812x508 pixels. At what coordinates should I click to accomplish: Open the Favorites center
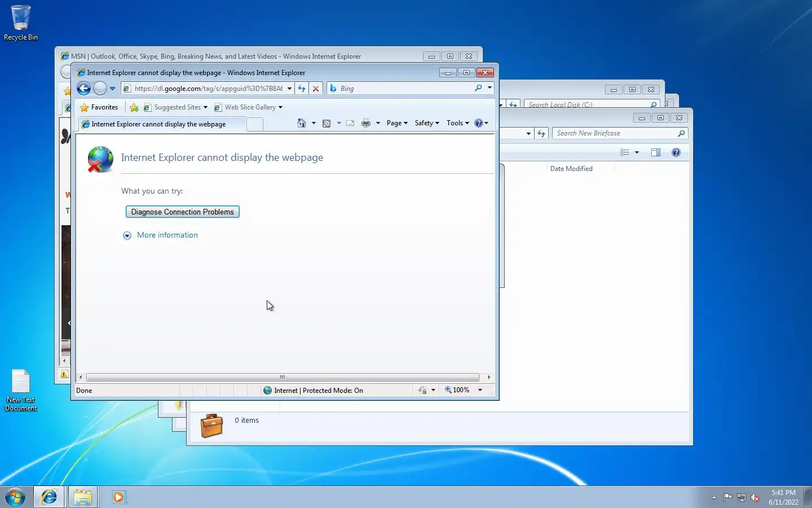pos(99,107)
